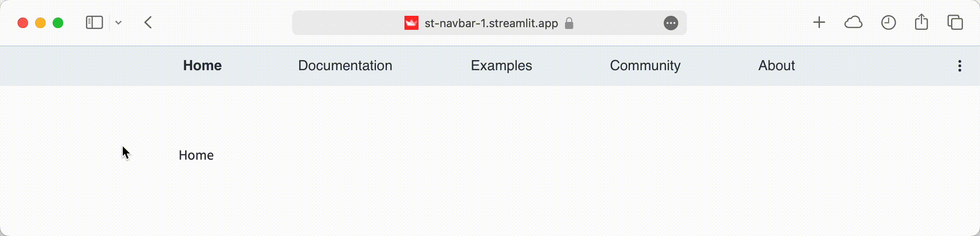Open the Share sheet icon
This screenshot has height=236, width=980.
click(x=922, y=22)
